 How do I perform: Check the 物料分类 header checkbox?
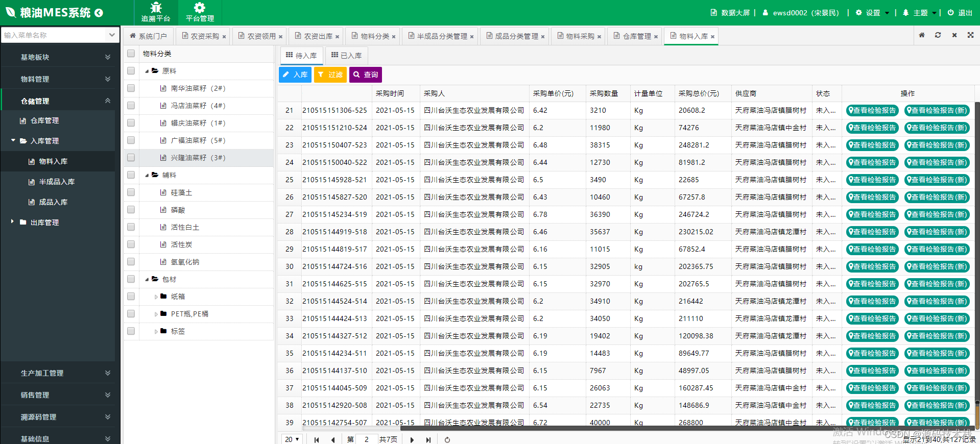point(131,54)
